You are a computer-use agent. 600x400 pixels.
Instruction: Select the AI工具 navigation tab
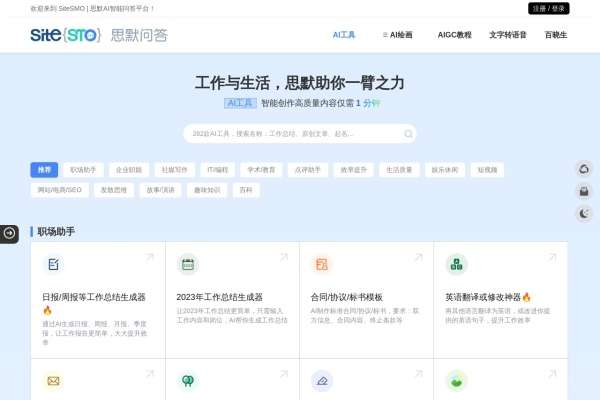[x=344, y=34]
